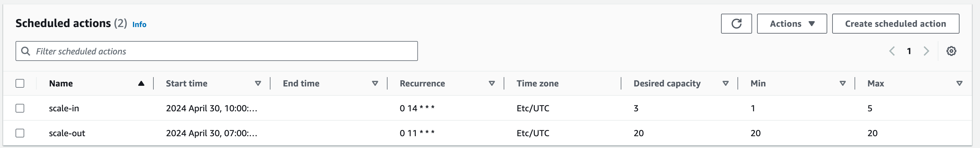Select the scale-in row checkbox
Screen dimensions: 980x148
(x=20, y=108)
